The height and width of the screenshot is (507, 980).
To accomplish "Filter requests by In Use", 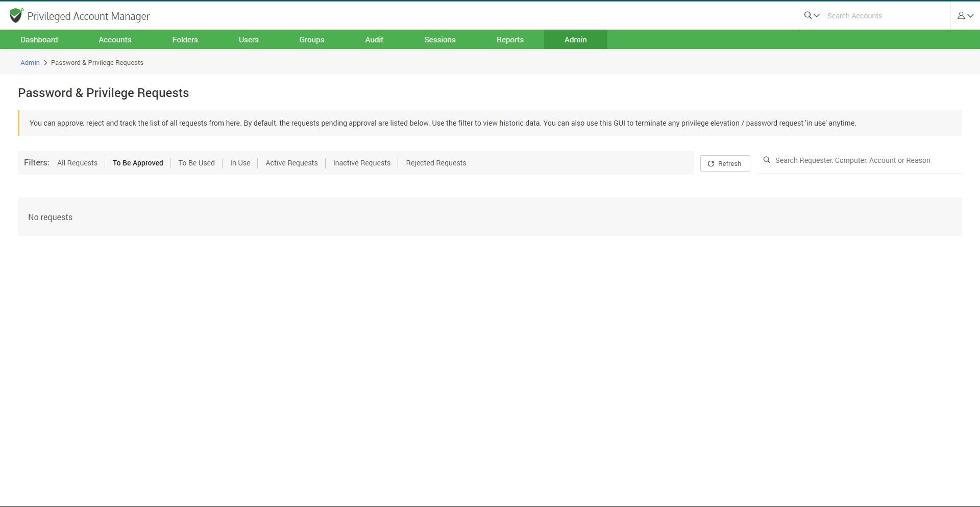I will point(240,163).
